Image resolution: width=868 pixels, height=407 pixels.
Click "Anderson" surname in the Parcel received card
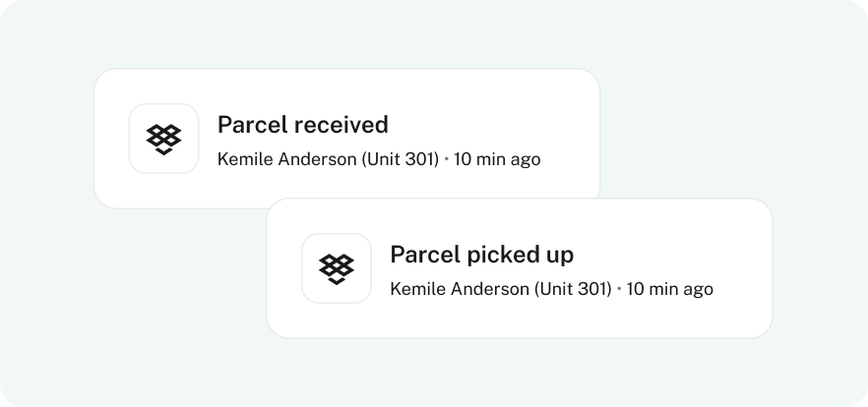pyautogui.click(x=317, y=159)
